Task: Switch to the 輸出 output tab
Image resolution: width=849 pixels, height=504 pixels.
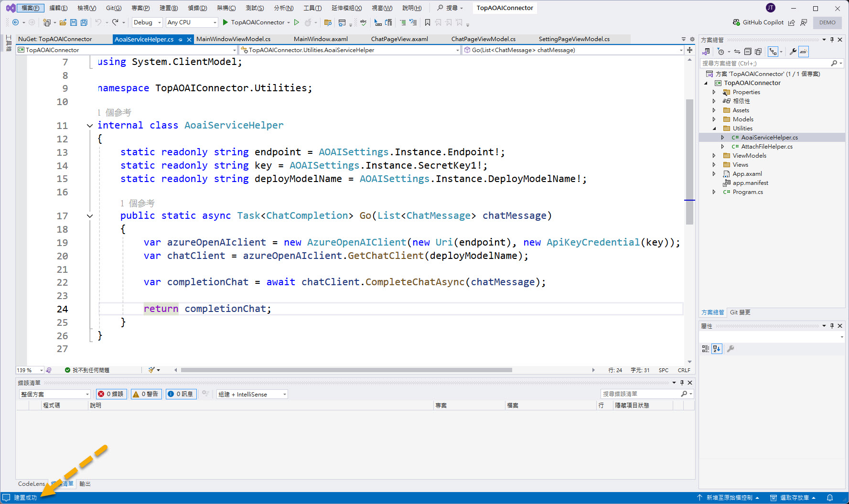Action: 85,484
